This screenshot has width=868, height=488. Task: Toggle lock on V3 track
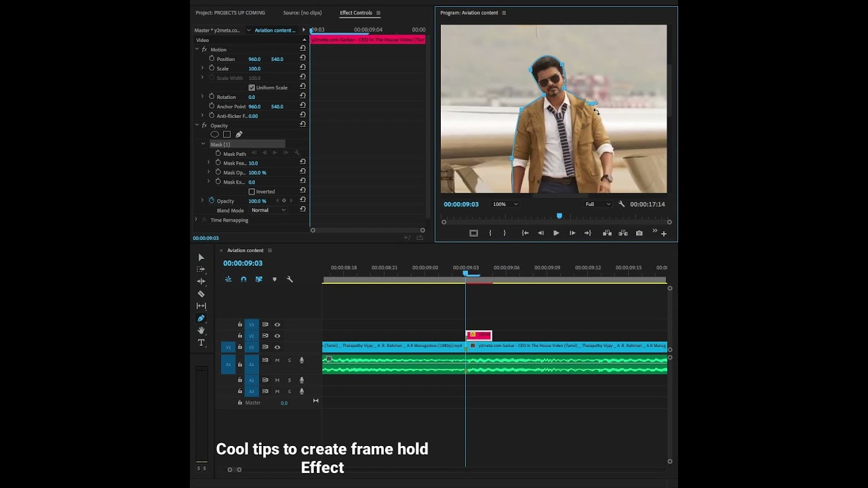(240, 325)
